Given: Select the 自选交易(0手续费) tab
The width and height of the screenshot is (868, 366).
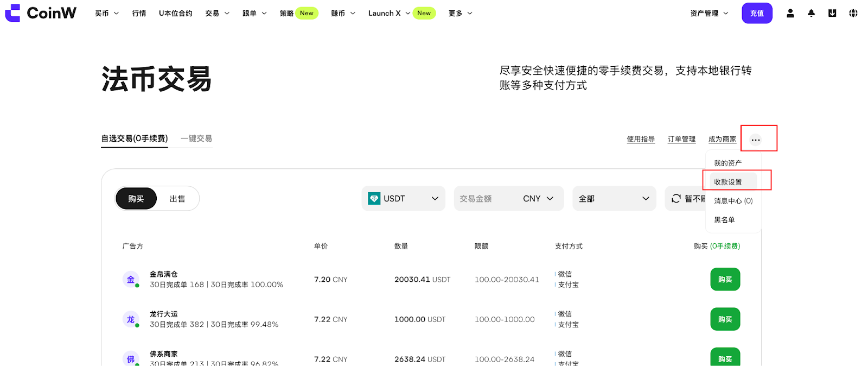Looking at the screenshot, I should point(135,138).
